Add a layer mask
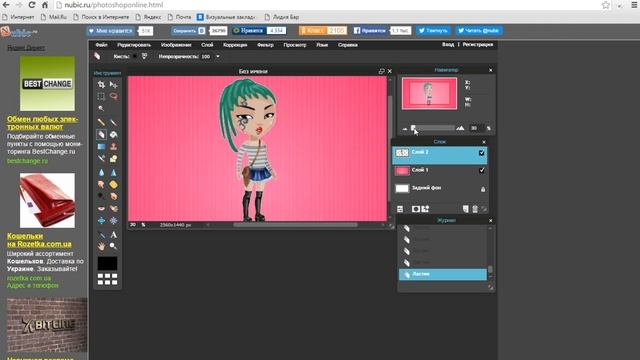Image resolution: width=640 pixels, height=360 pixels. point(416,209)
